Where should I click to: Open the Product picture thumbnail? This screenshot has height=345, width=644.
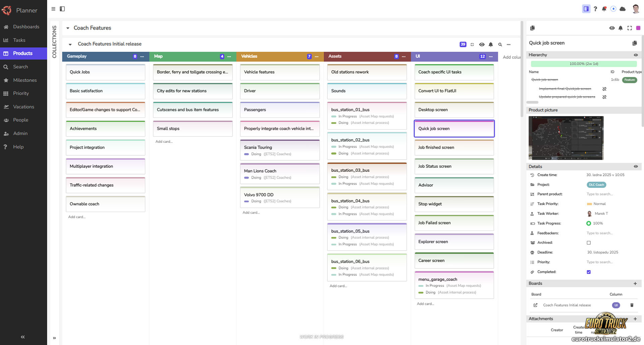point(566,138)
